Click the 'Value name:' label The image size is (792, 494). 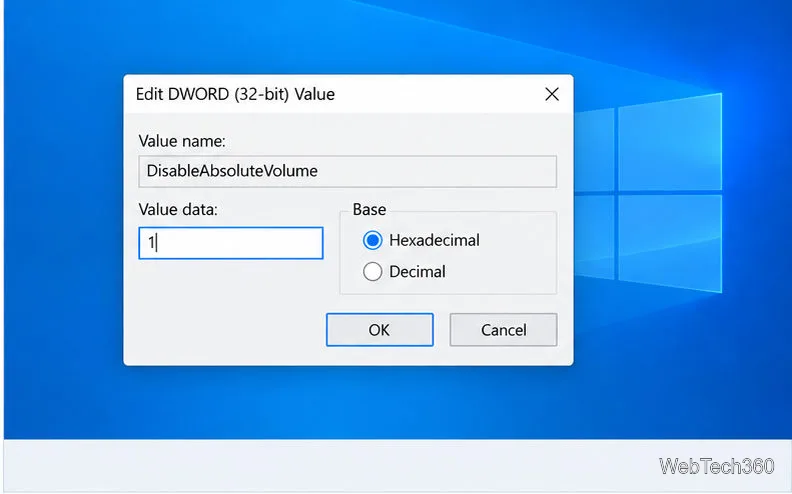pyautogui.click(x=182, y=141)
